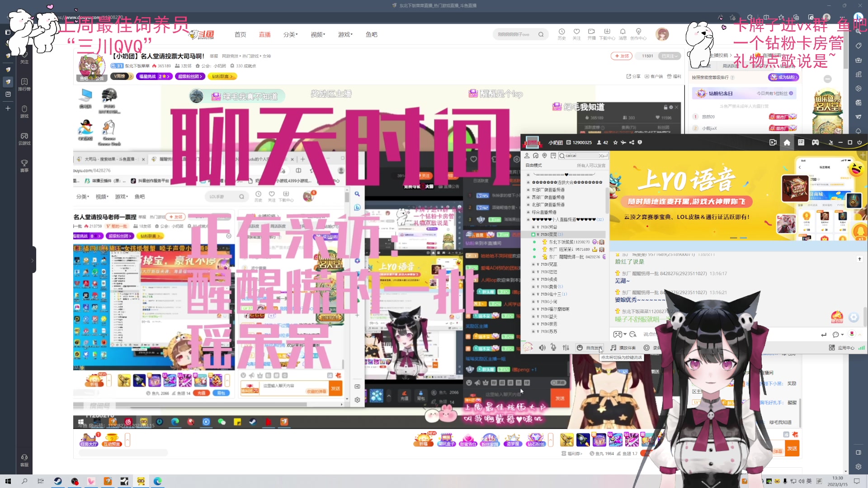This screenshot has height=488, width=868.
Task: Open Steam from the Windows taskbar
Action: 58,481
